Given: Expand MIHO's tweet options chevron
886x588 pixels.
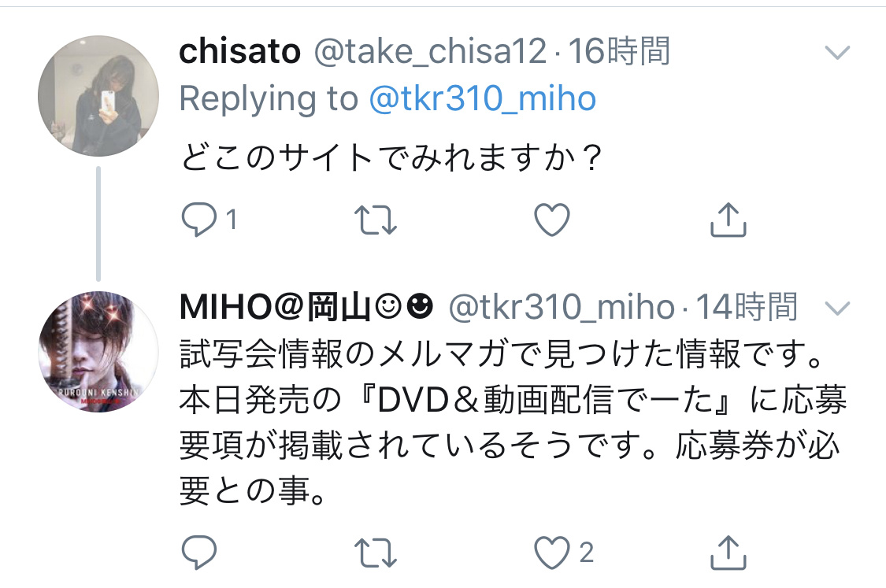Looking at the screenshot, I should click(x=837, y=308).
